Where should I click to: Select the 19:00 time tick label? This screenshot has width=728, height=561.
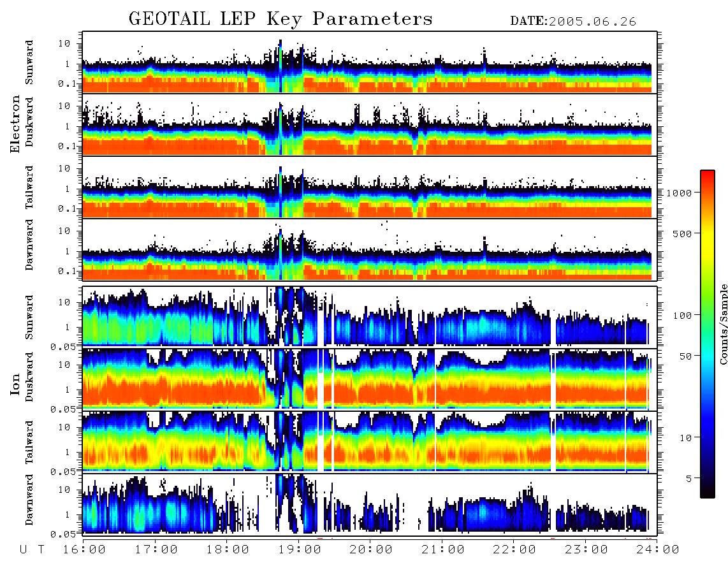coord(300,550)
